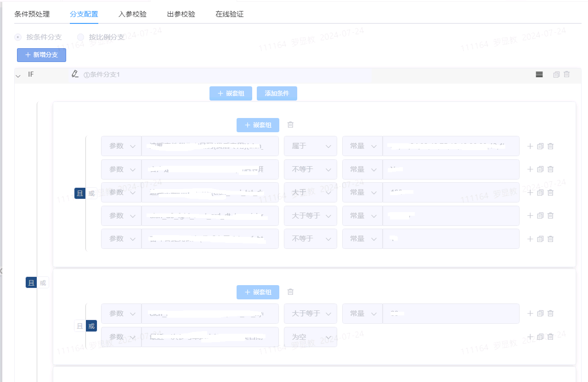Image resolution: width=588 pixels, height=382 pixels.
Task: Open the 参数 dropdown in the 属于 row
Action: pos(121,146)
